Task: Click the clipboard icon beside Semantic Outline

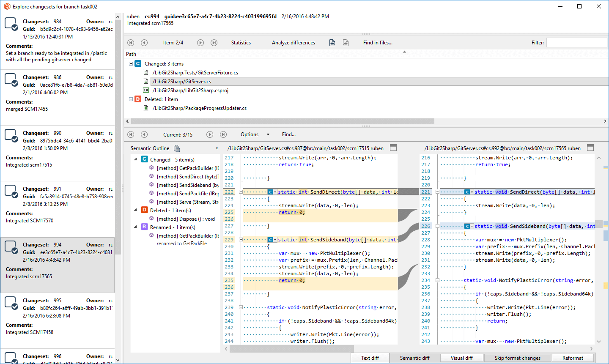Action: point(176,148)
